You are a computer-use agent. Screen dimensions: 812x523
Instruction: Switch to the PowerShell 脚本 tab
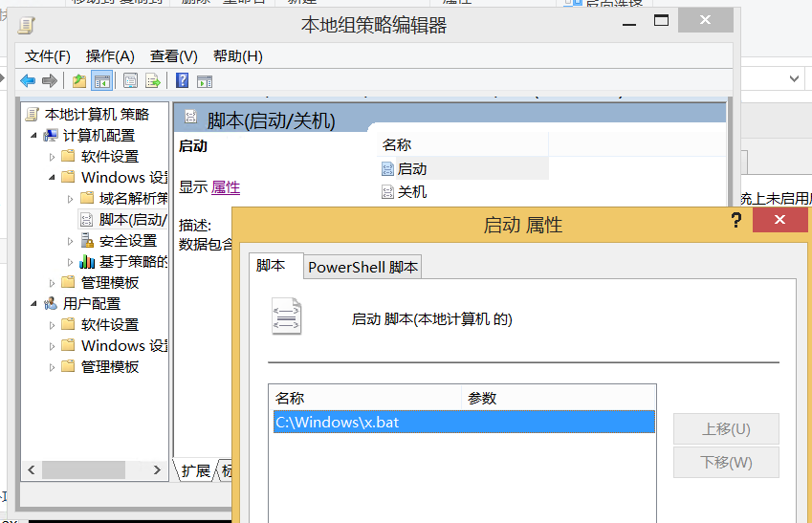pyautogui.click(x=362, y=268)
